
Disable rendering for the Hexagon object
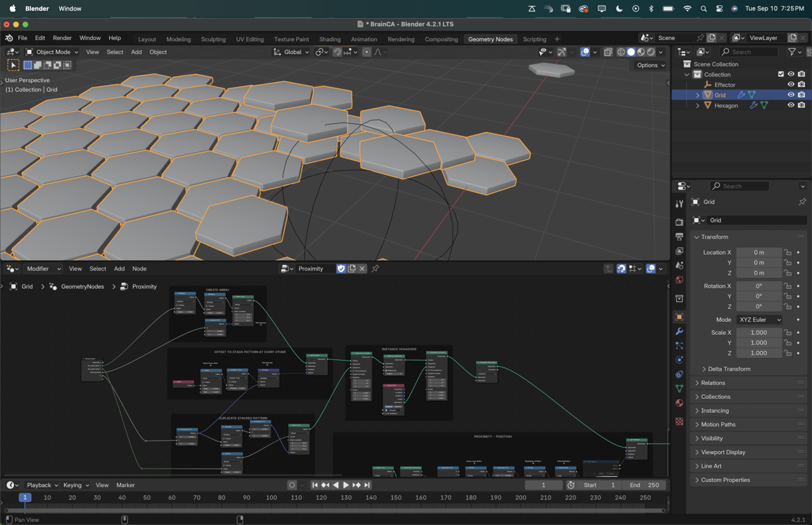pyautogui.click(x=802, y=105)
